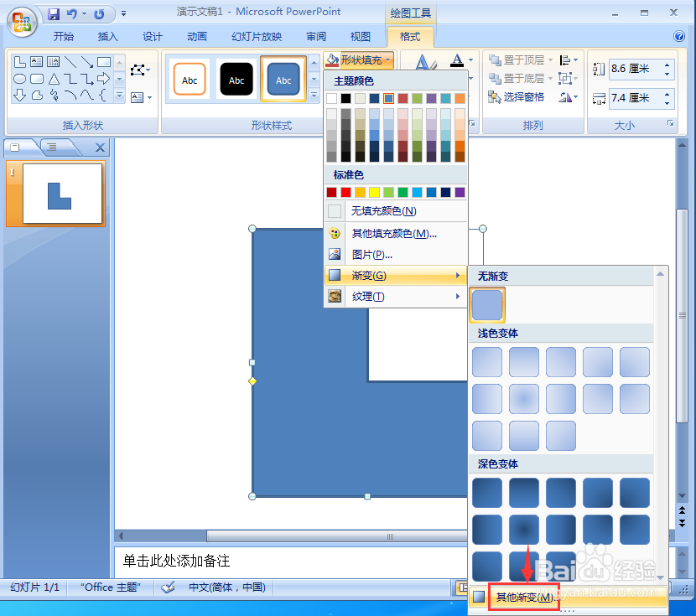Open Bring to Front (置于顶层) dropdown arrow

pyautogui.click(x=550, y=60)
